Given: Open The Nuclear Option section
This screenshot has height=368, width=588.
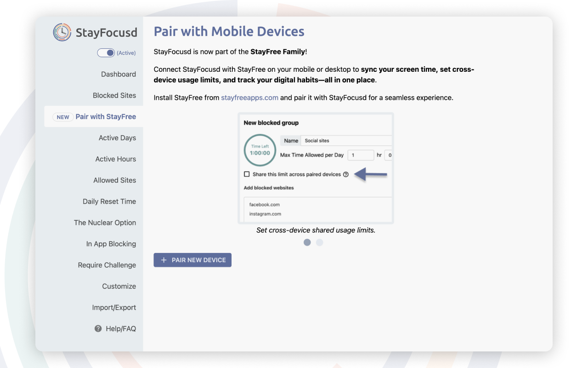Looking at the screenshot, I should point(105,222).
